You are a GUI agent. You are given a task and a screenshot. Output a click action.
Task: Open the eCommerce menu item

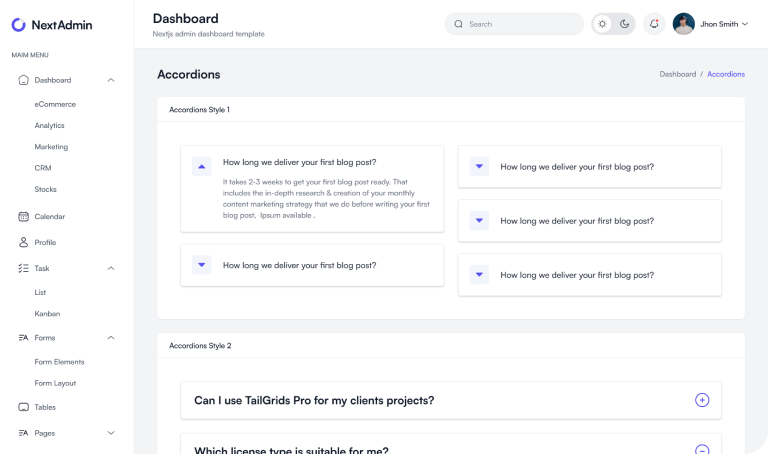pos(55,104)
